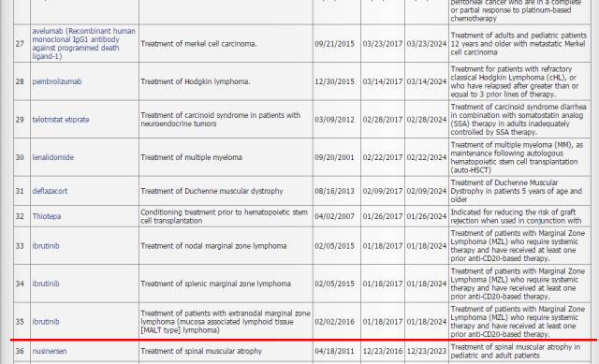Open the ibrutinib link in row 34
599x364 pixels.
pyautogui.click(x=46, y=284)
